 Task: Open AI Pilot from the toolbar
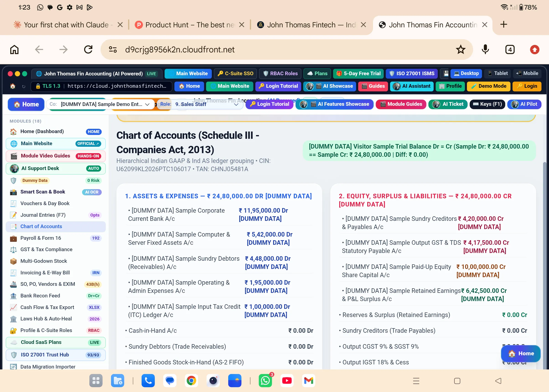pyautogui.click(x=524, y=104)
